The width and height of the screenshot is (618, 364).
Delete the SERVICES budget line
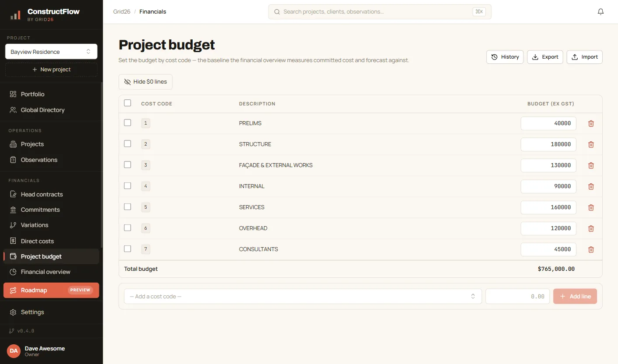pyautogui.click(x=591, y=207)
